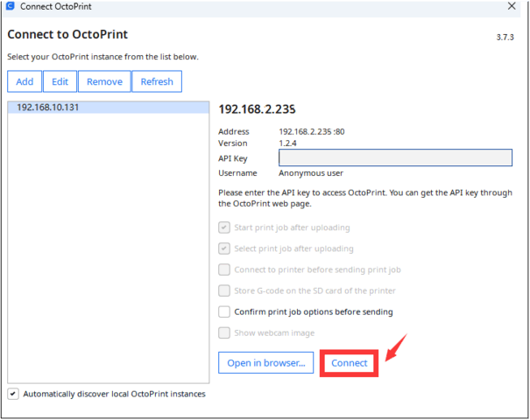
Task: Enable Store G-code on the SD card
Action: tap(225, 290)
